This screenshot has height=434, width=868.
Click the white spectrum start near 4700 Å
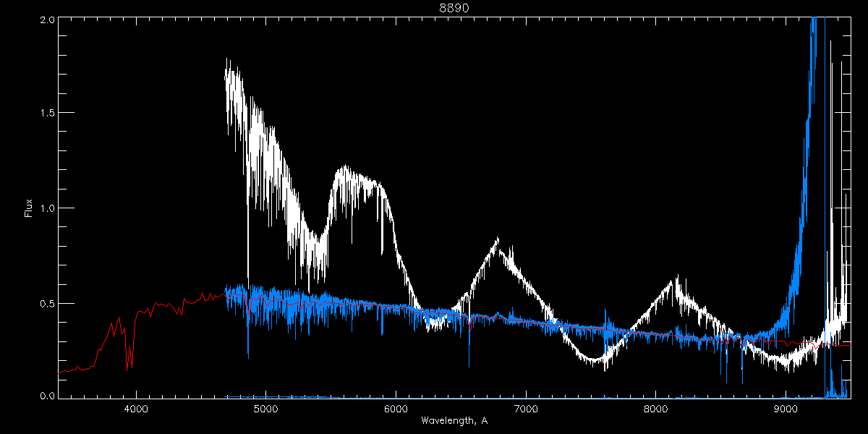pyautogui.click(x=227, y=72)
